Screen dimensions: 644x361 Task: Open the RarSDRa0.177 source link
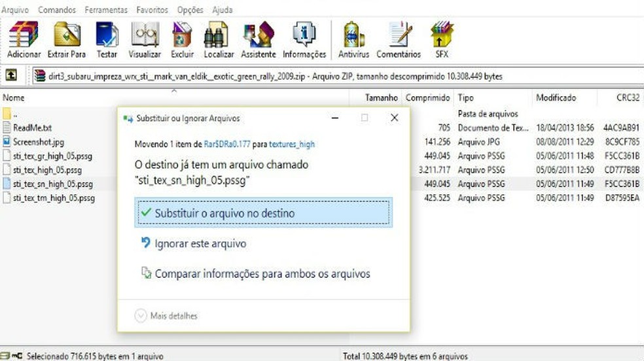(227, 144)
